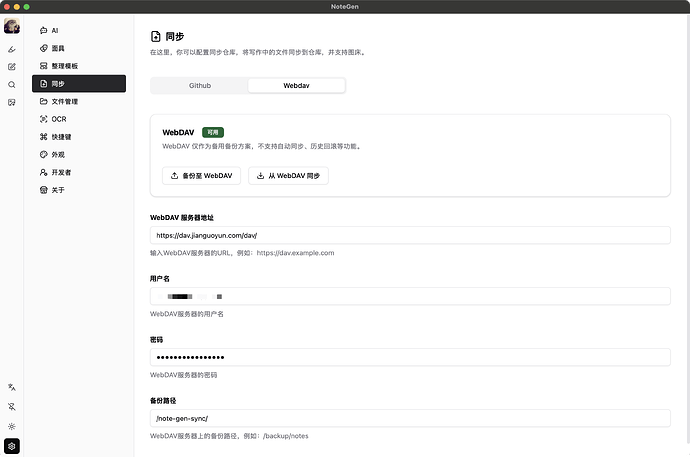The height and width of the screenshot is (457, 690).
Task: Open the 整理模板 settings section
Action: tap(79, 66)
